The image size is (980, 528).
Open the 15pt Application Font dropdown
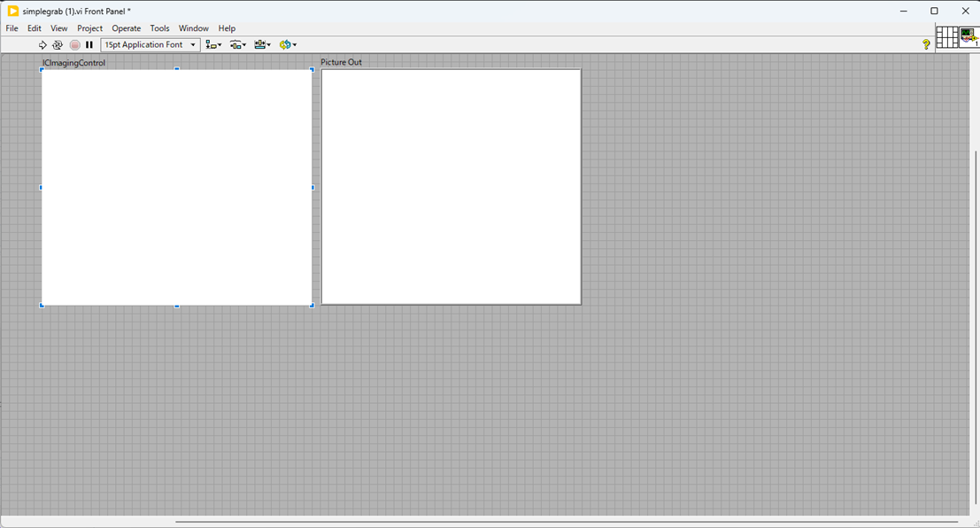coord(150,45)
